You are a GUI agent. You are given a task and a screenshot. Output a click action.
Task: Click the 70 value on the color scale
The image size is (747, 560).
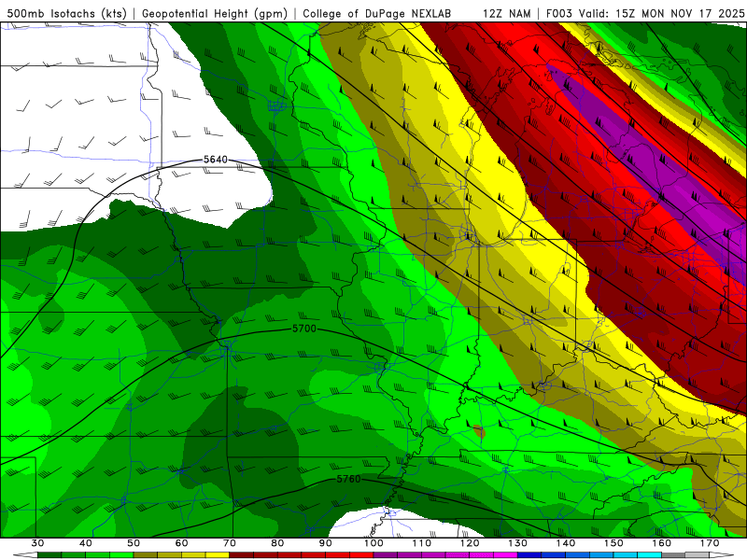point(230,543)
